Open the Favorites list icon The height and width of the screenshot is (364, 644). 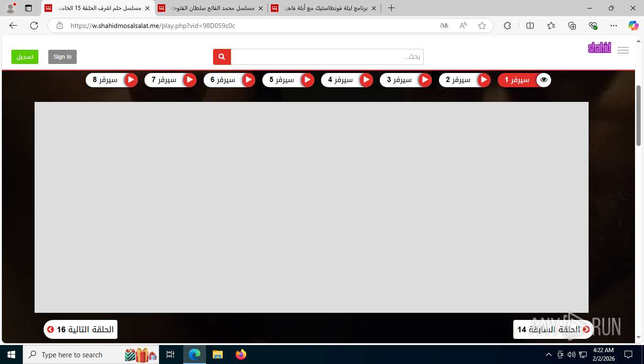click(x=551, y=26)
